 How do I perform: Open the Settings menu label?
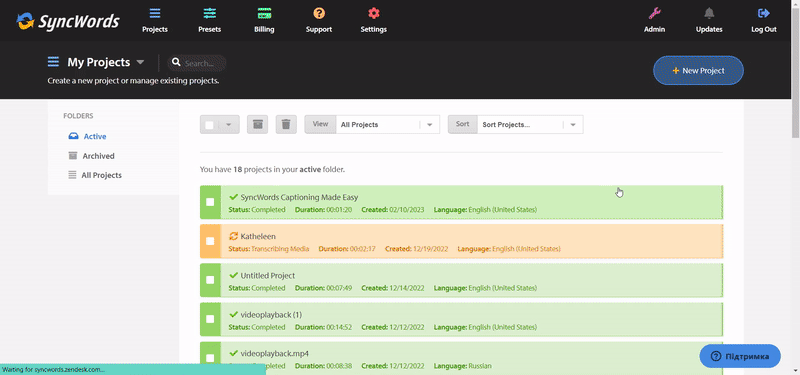tap(373, 30)
